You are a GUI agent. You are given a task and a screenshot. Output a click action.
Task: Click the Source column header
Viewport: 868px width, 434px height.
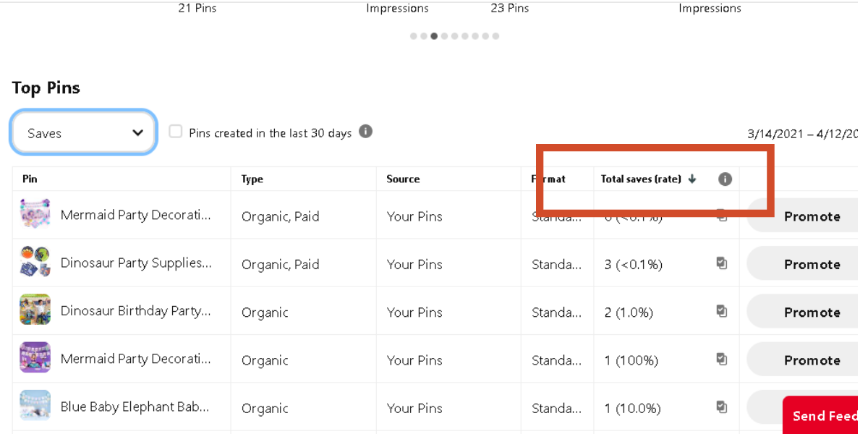[x=403, y=179]
